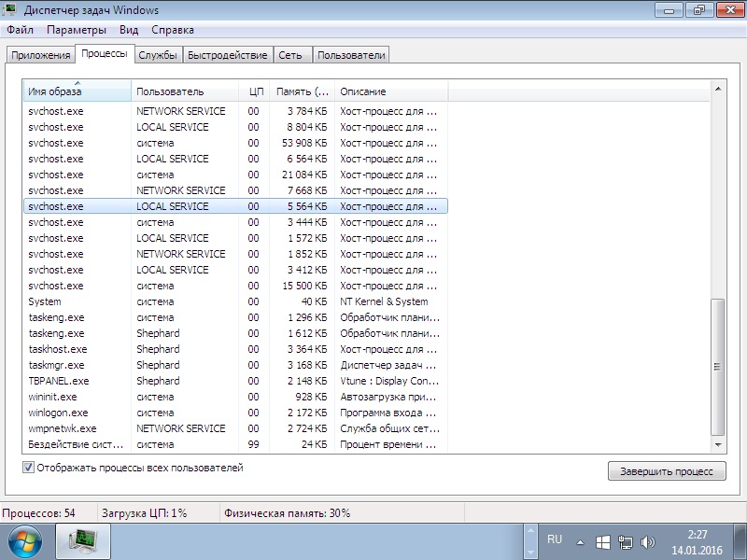Select svchost.exe using 6 564 КБ
The width and height of the screenshot is (747, 560).
(235, 159)
